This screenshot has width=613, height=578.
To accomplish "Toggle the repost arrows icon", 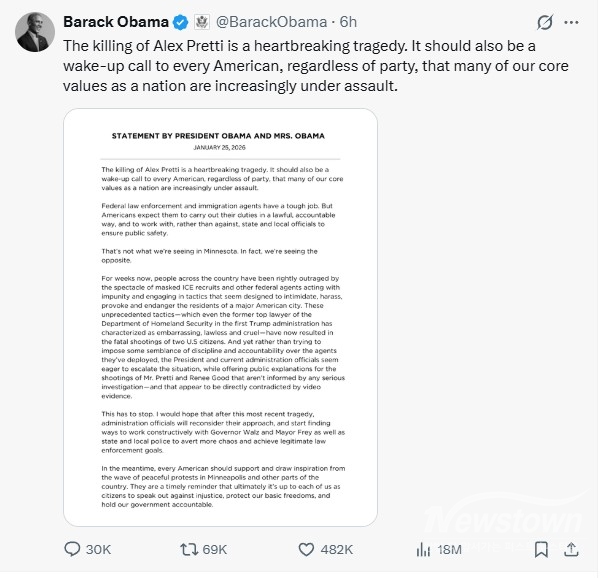I will pos(186,549).
